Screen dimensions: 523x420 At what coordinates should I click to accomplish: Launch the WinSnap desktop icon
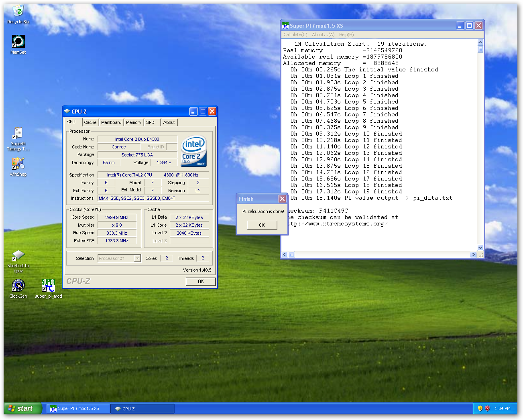pyautogui.click(x=18, y=166)
